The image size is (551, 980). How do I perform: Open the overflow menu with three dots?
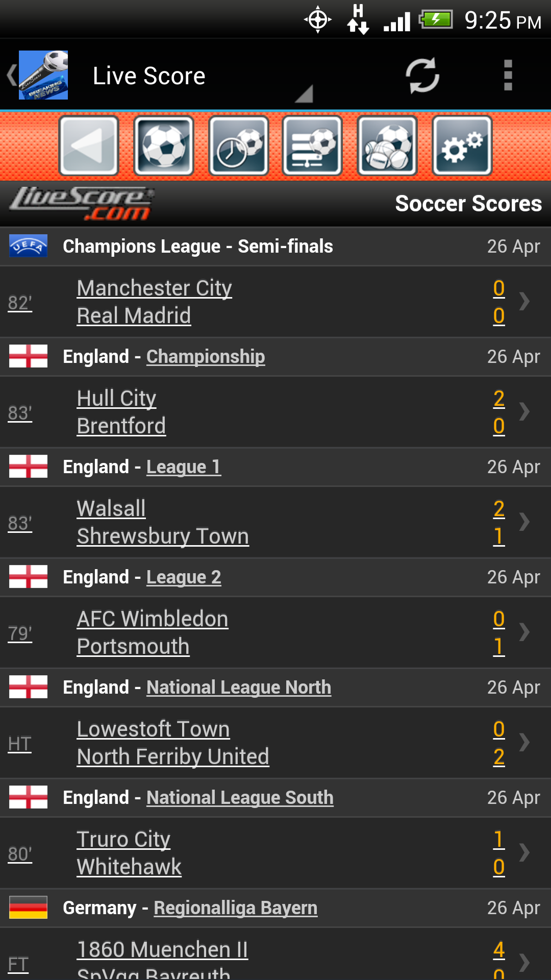[508, 75]
